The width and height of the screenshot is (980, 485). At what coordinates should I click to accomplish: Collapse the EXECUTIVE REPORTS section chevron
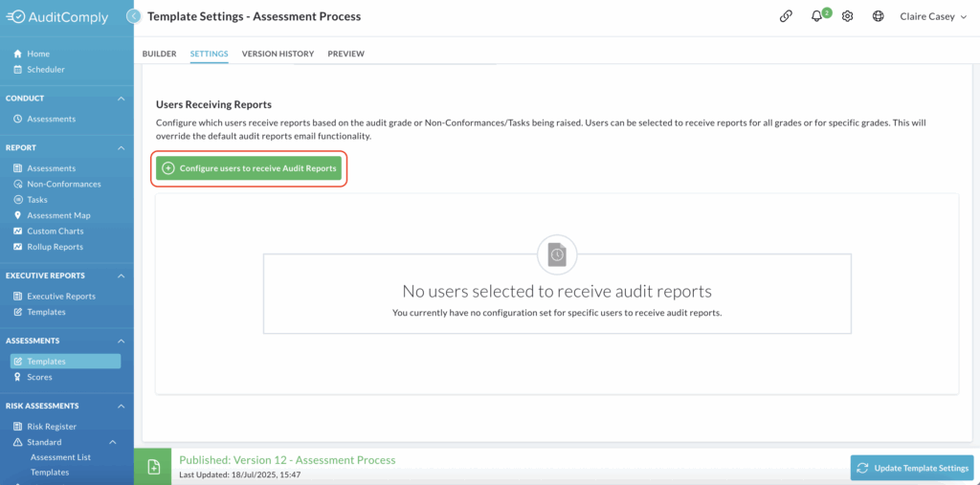122,276
